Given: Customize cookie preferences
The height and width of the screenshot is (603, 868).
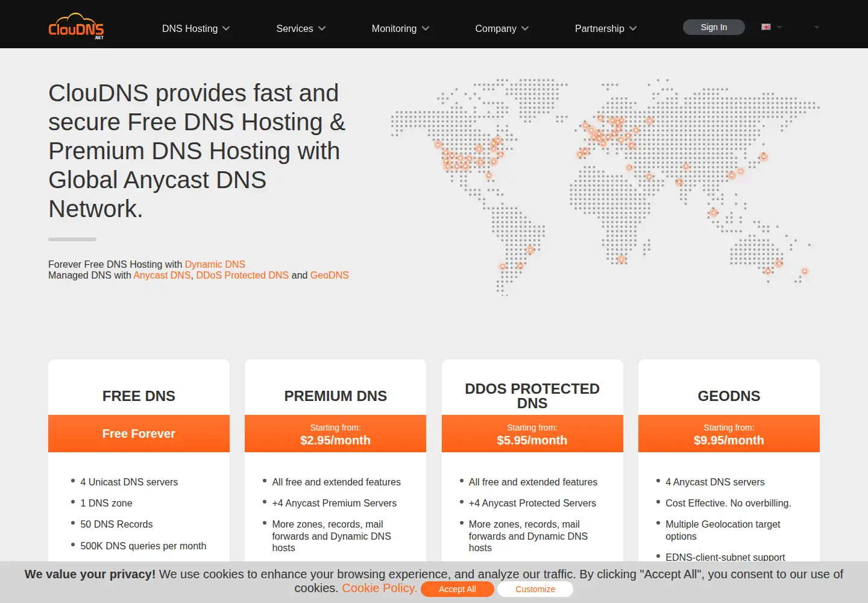Looking at the screenshot, I should point(535,589).
